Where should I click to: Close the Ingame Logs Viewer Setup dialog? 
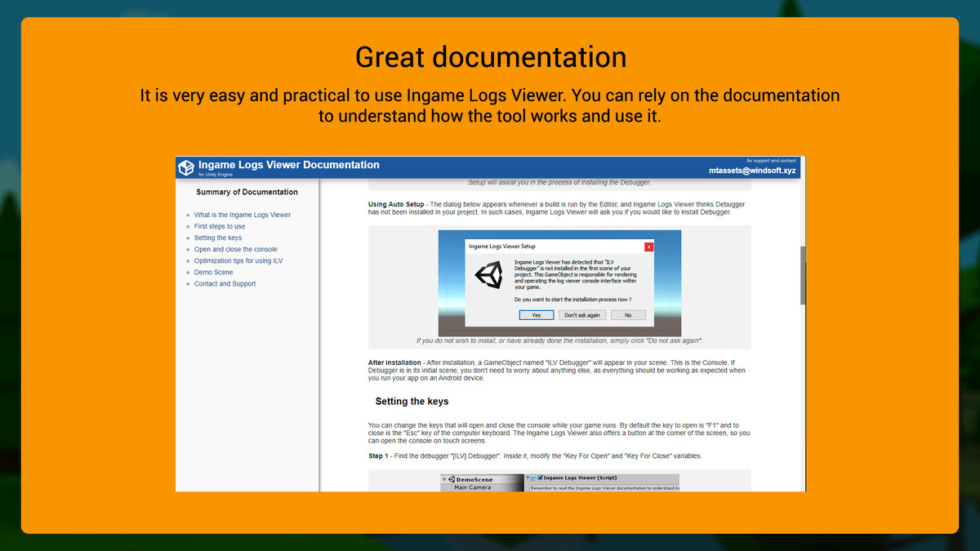(x=649, y=246)
